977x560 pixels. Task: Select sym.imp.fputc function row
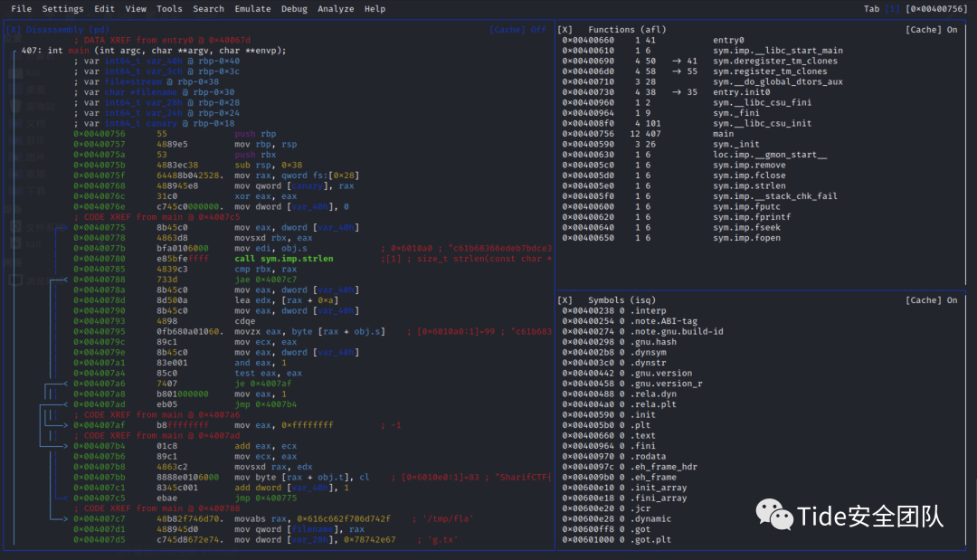(671, 206)
